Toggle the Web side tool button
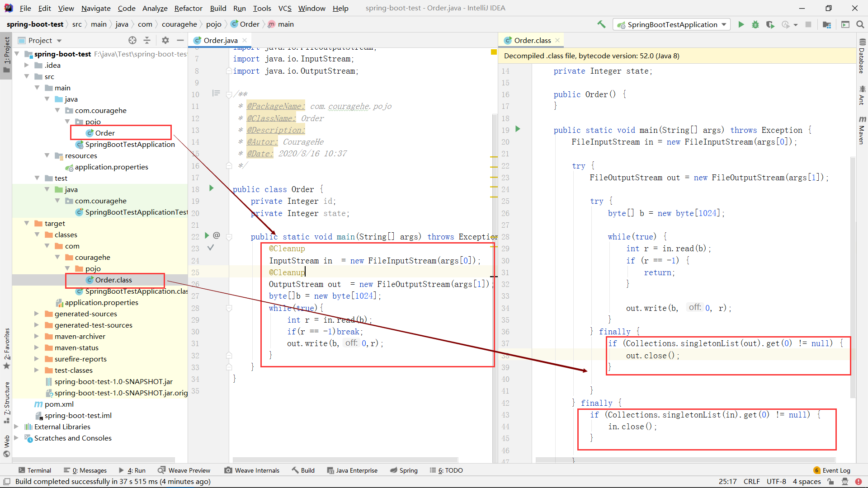This screenshot has height=488, width=868. click(6, 446)
